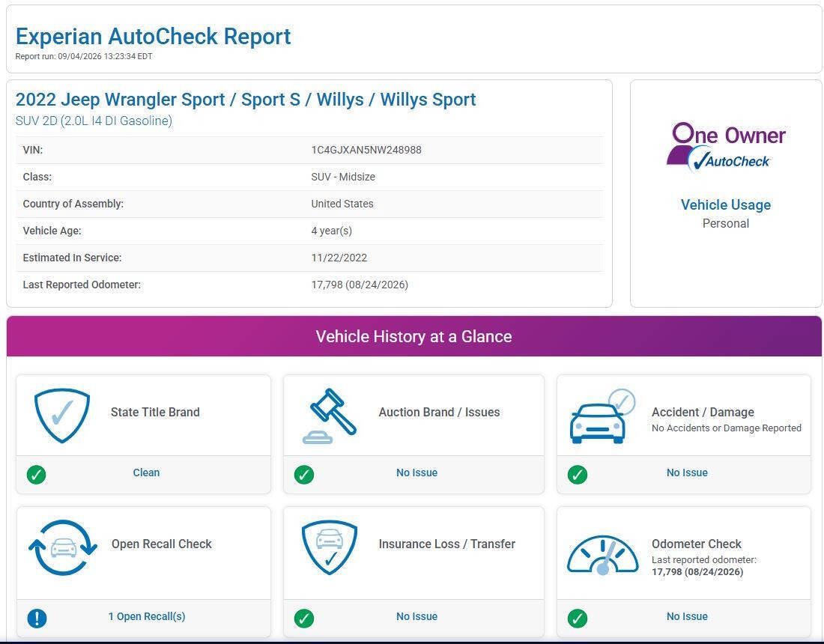
Task: Open the 1 Open Recall(s) link
Action: point(147,616)
